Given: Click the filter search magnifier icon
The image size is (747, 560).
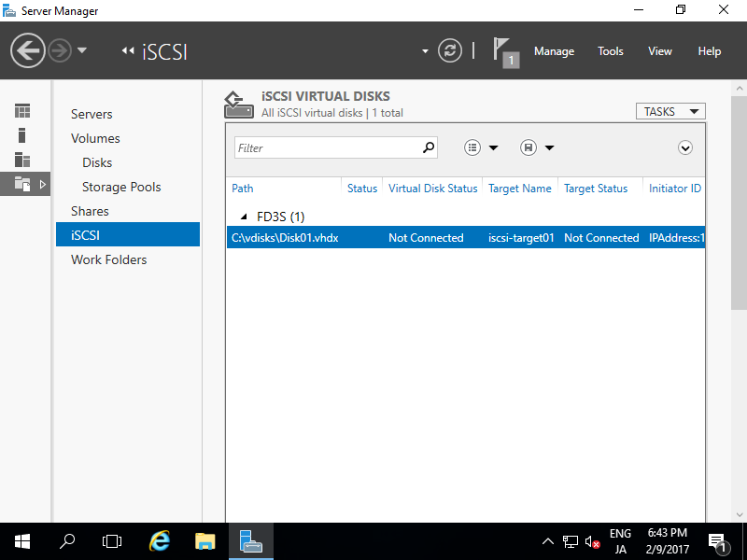Looking at the screenshot, I should pyautogui.click(x=429, y=147).
